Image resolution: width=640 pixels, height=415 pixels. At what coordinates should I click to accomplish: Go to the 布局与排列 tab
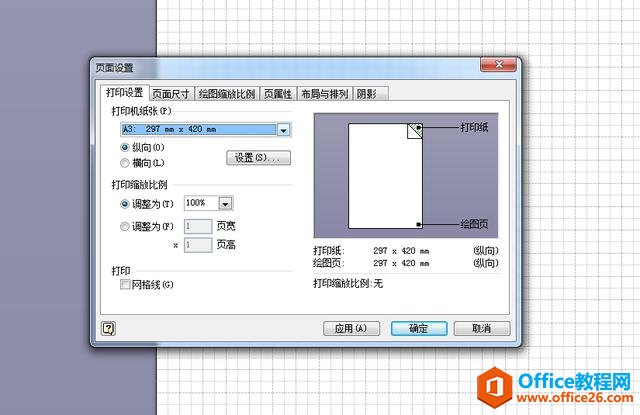pyautogui.click(x=324, y=94)
